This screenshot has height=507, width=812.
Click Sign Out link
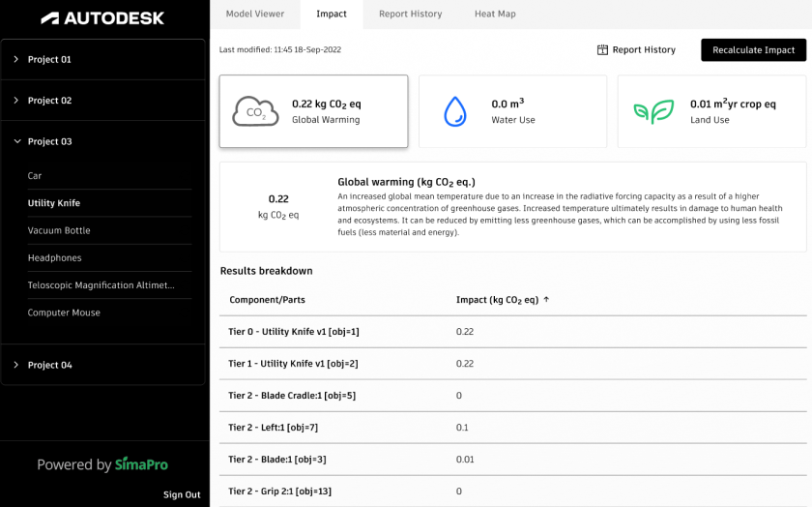(182, 494)
